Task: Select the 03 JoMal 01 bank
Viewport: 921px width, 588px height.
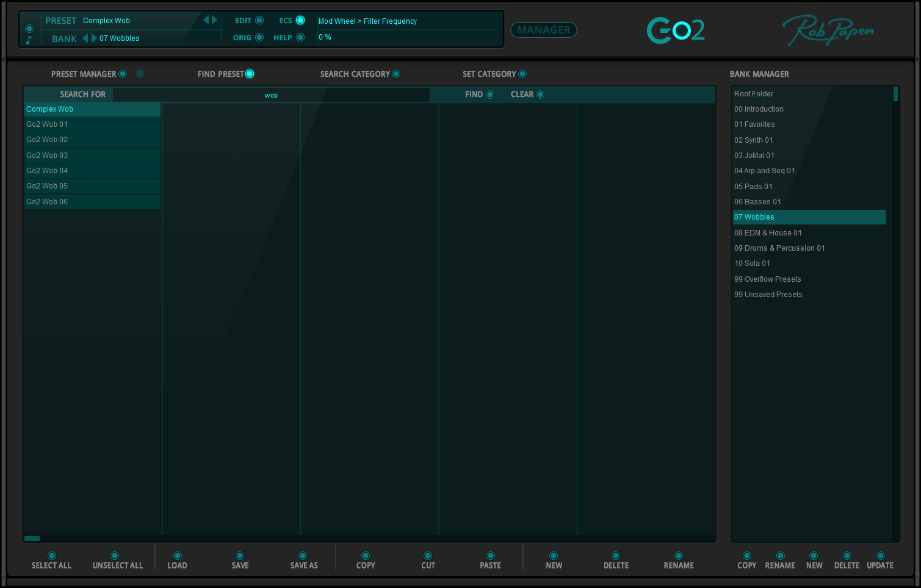Action: click(x=809, y=156)
